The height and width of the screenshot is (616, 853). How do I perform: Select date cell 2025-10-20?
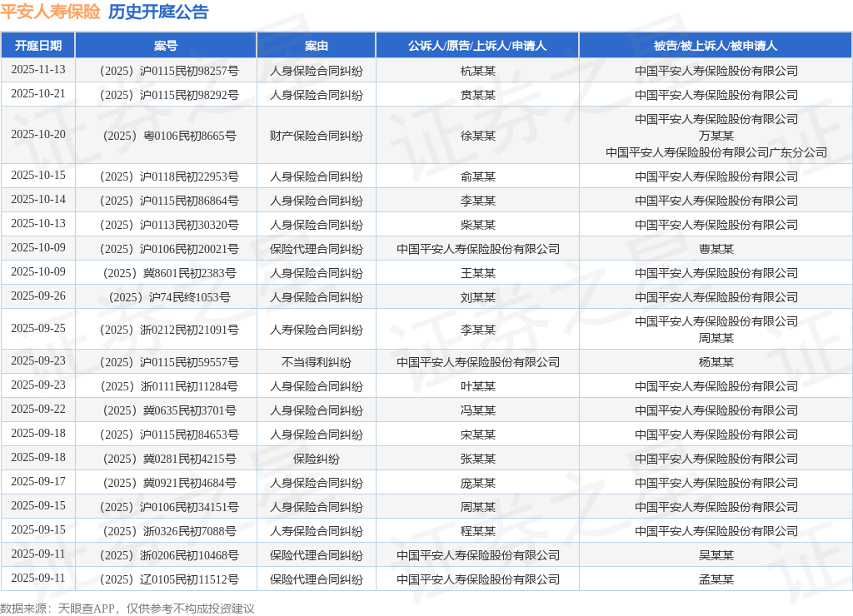tap(38, 135)
